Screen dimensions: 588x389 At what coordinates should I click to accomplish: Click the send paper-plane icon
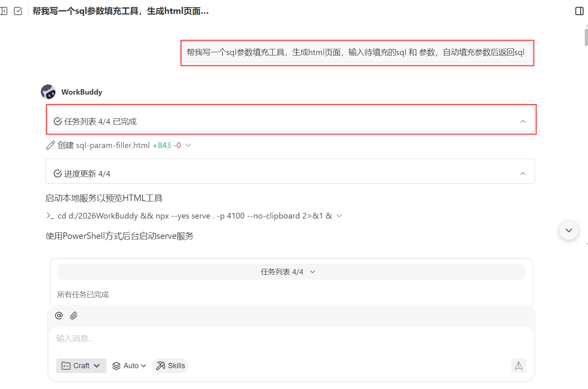[518, 366]
